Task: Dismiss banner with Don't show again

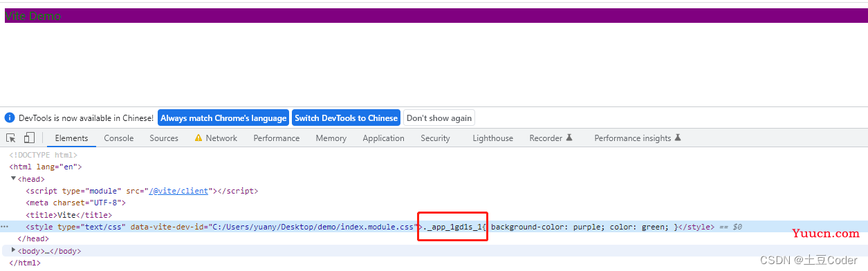Action: [439, 118]
